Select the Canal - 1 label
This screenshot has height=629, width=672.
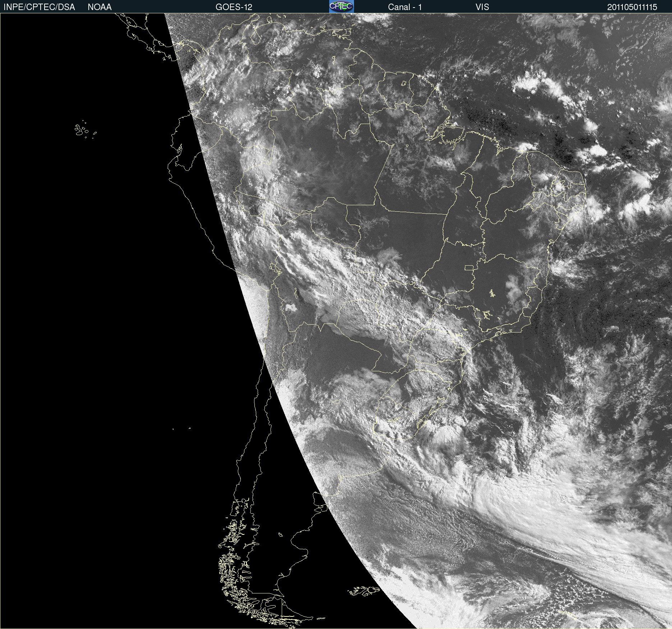click(405, 7)
